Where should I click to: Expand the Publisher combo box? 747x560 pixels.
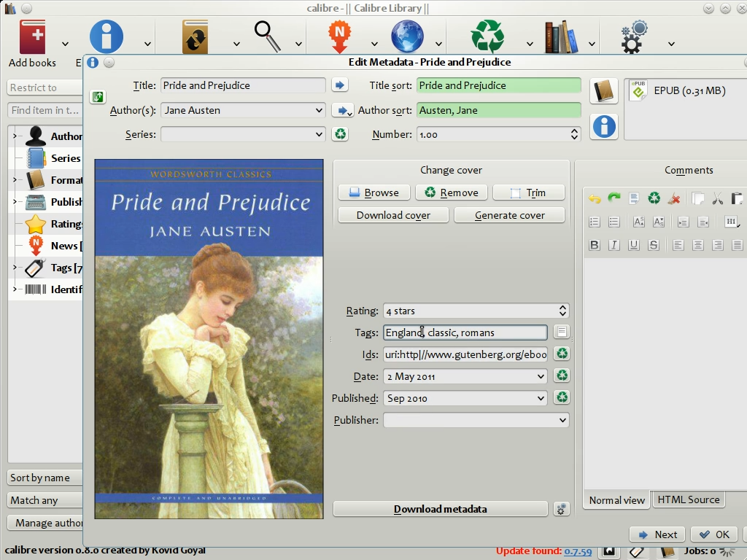click(562, 421)
